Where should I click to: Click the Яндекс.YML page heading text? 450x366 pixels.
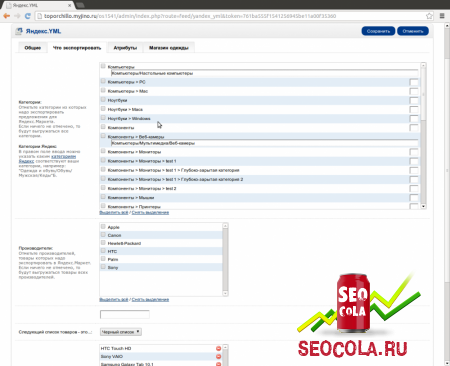[43, 31]
